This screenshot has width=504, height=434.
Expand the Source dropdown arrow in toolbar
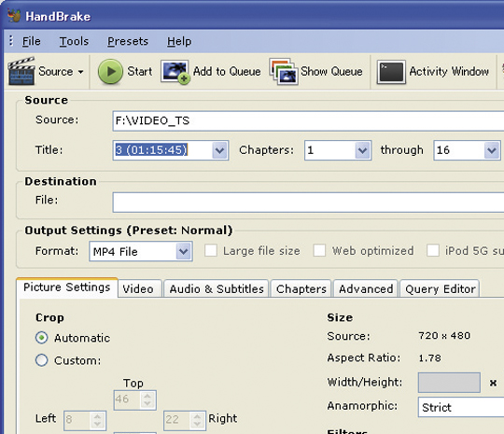coord(80,72)
